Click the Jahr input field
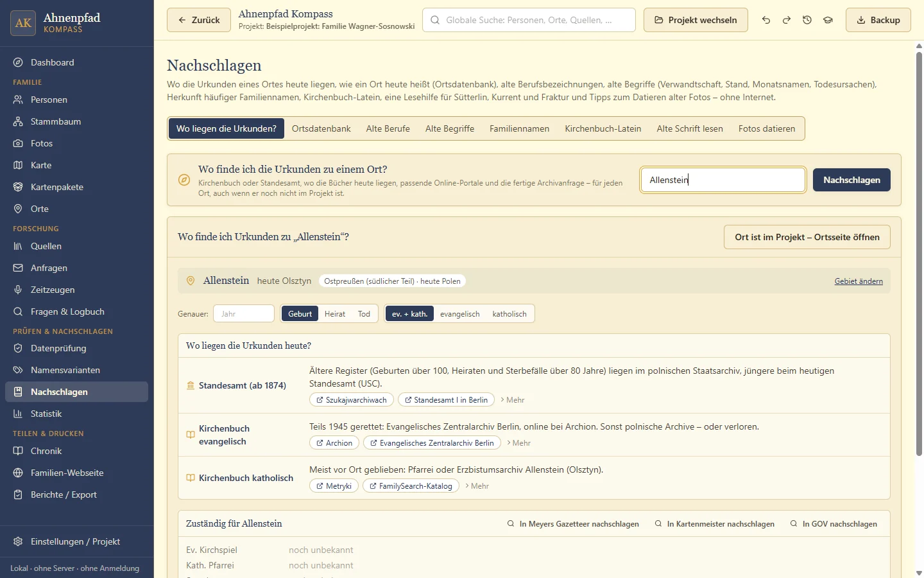 click(x=244, y=314)
